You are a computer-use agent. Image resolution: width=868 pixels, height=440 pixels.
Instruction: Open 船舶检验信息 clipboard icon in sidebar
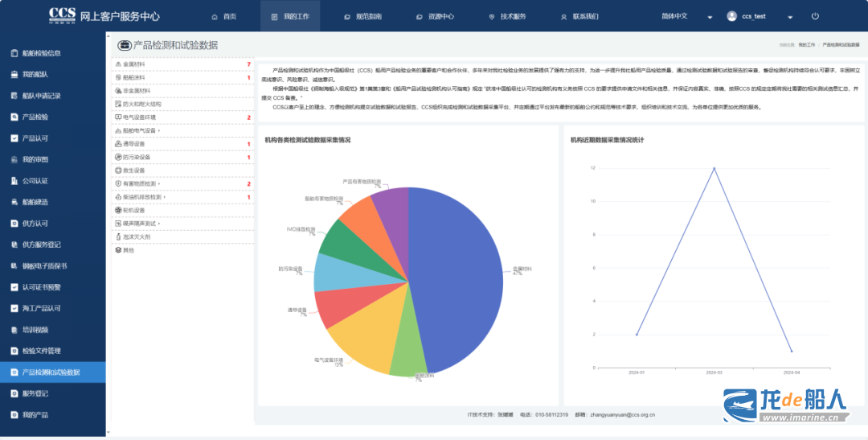[14, 53]
